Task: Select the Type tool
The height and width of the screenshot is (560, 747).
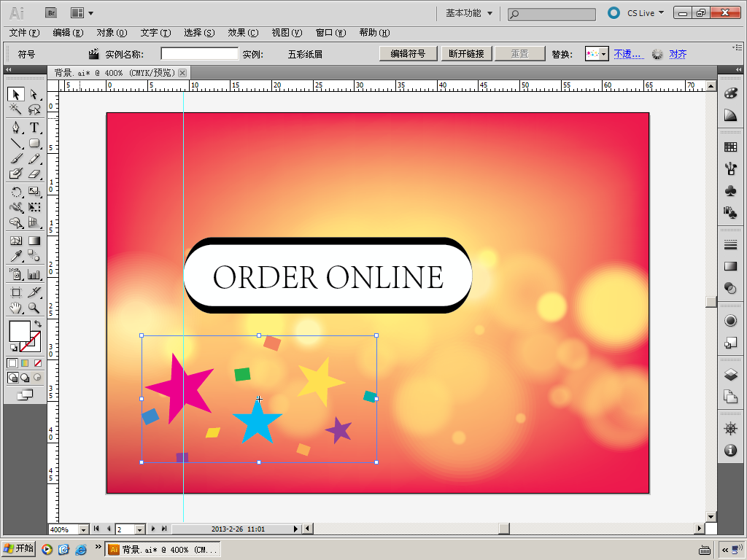Action: click(34, 128)
